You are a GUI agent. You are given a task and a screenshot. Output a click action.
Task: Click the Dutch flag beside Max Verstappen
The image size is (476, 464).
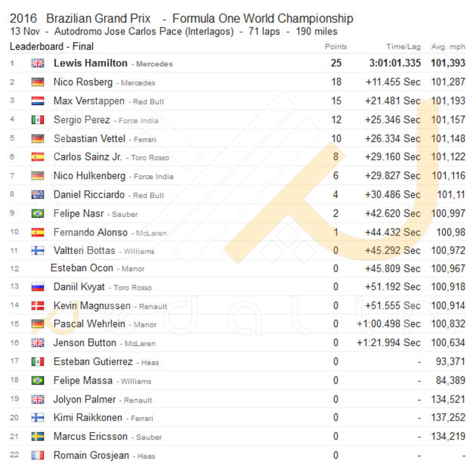click(x=38, y=101)
